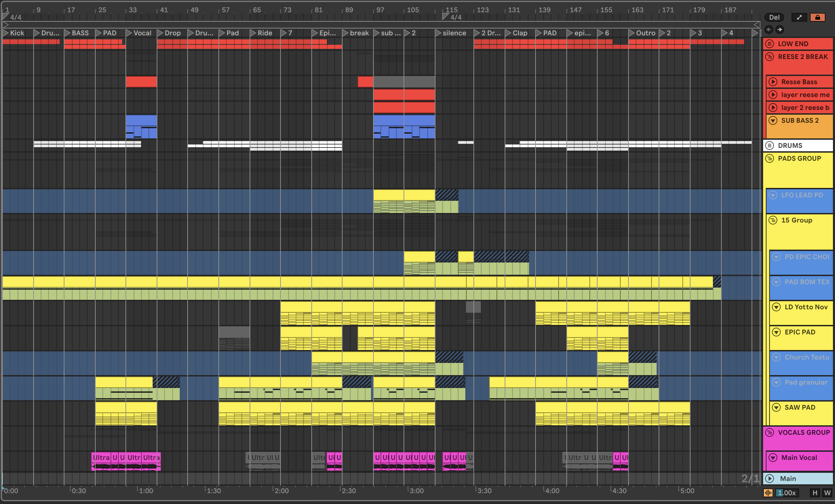Screen dimensions: 835x504
Task: Collapse the DRUMS group fold icon
Action: 770,146
